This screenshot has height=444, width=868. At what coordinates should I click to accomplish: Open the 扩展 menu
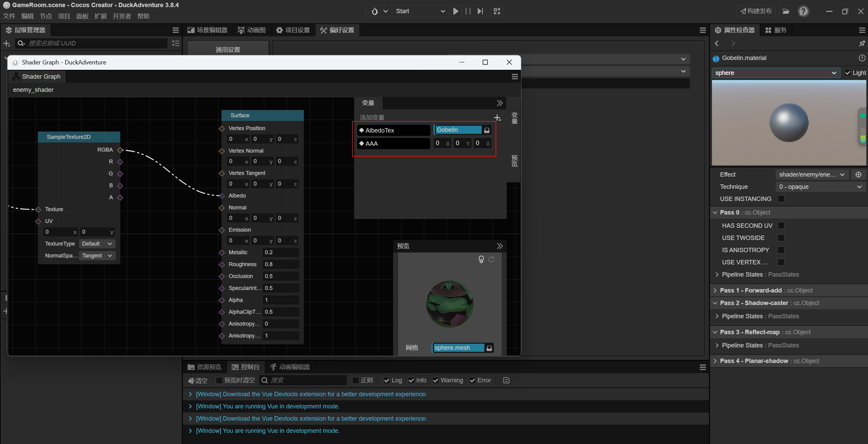[x=100, y=16]
